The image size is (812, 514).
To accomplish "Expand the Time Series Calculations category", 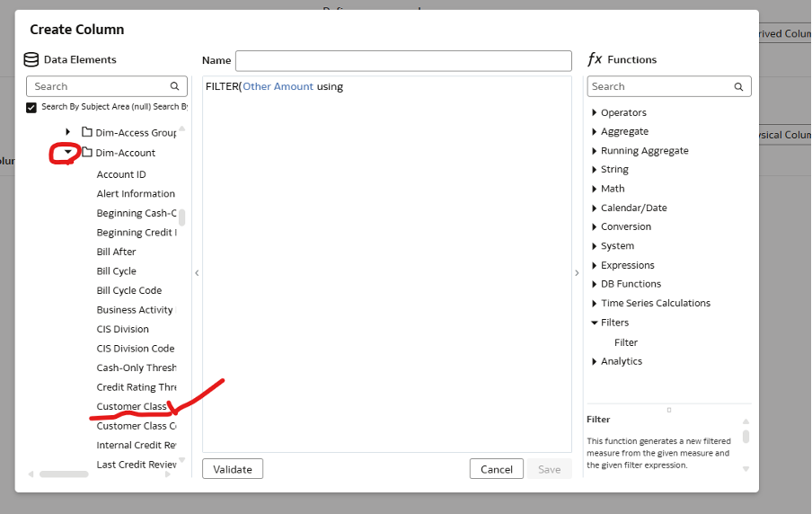I will point(594,304).
